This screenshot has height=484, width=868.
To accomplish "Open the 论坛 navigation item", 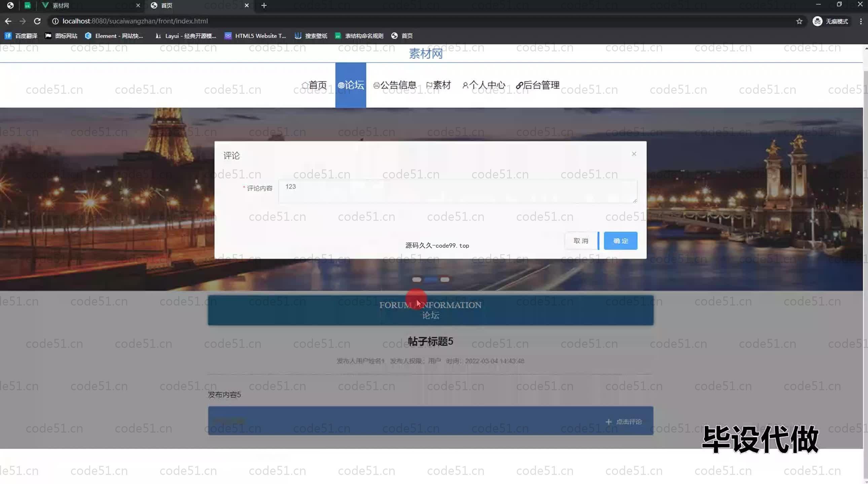I will point(351,85).
